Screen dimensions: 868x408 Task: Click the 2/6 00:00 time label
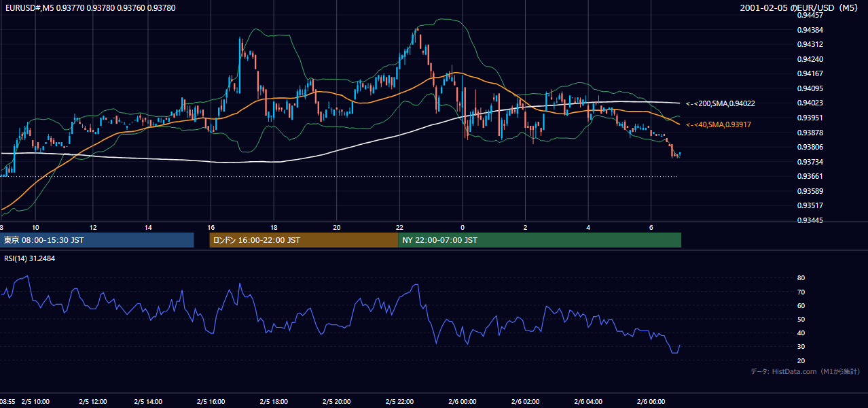[463, 401]
